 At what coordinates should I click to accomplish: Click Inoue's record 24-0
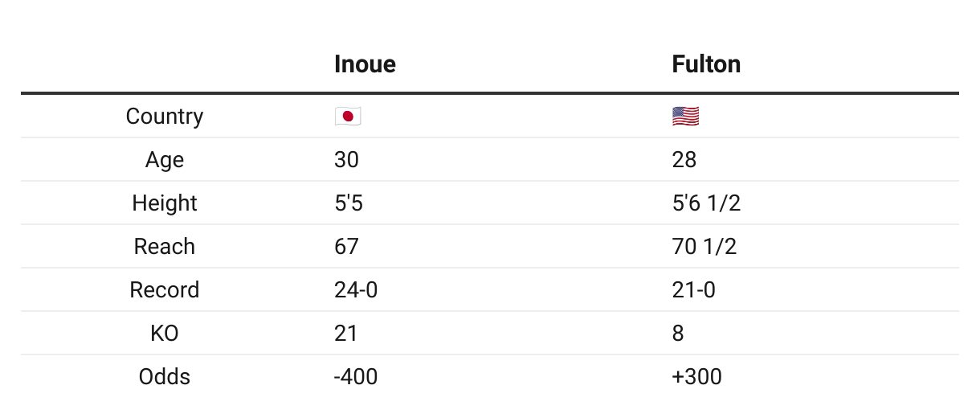[356, 290]
